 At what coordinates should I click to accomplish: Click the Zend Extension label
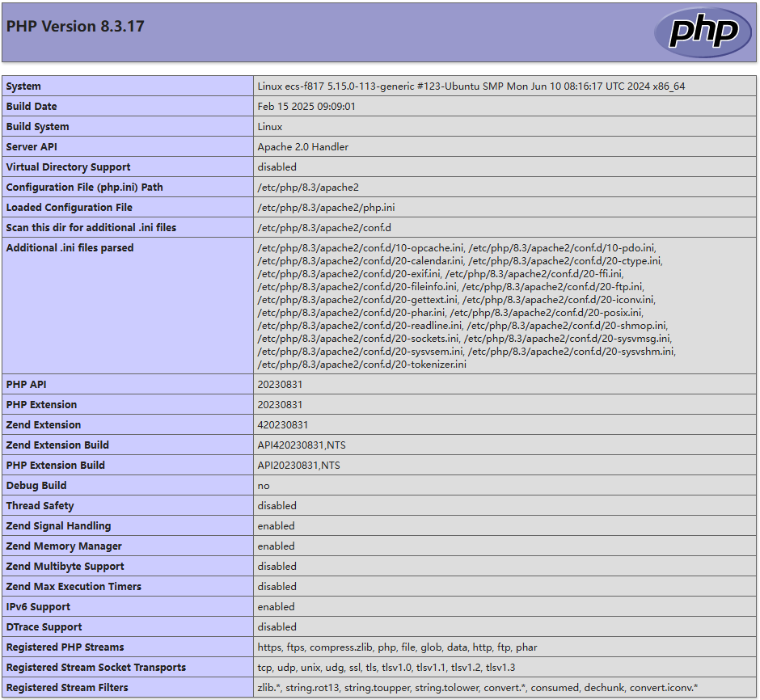point(44,425)
